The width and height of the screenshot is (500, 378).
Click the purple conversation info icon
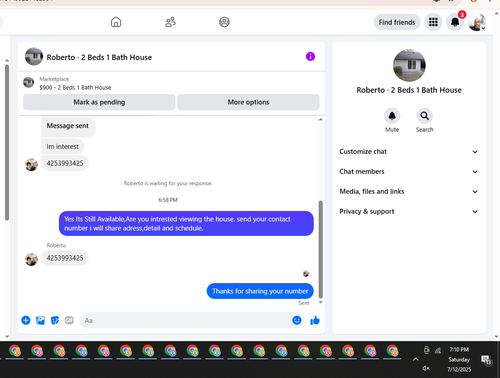310,56
